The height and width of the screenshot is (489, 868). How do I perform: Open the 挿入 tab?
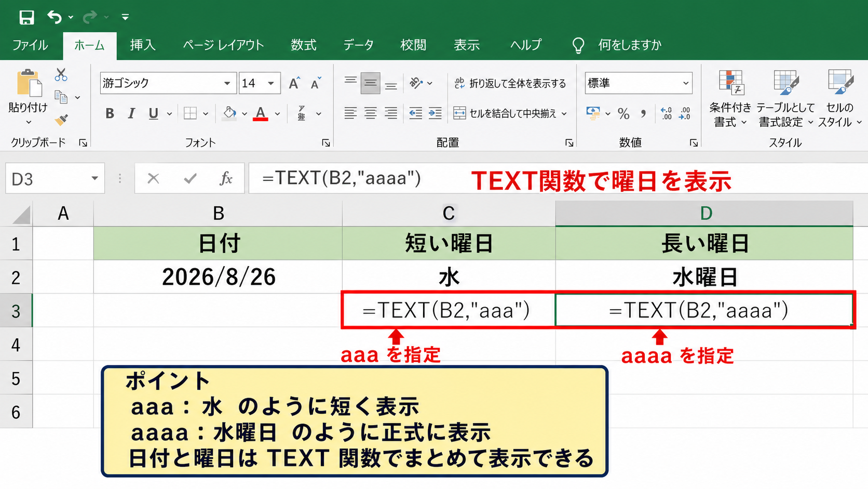tap(143, 45)
